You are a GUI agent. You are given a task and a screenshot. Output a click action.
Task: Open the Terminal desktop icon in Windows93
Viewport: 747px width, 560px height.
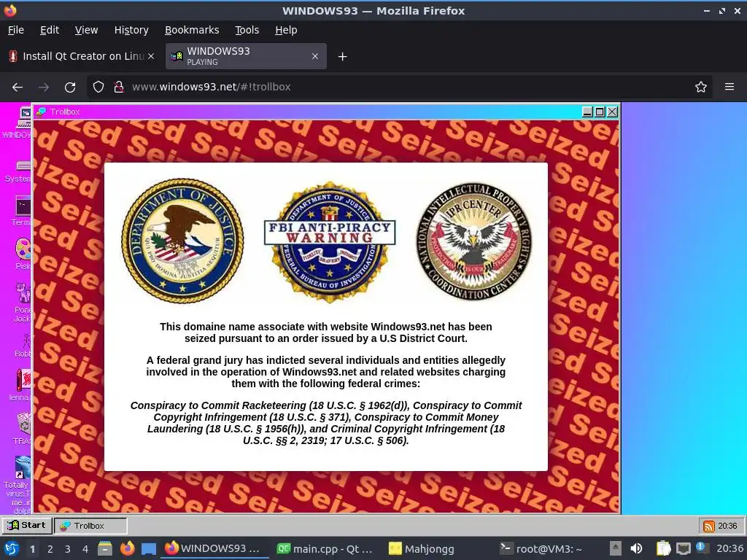point(23,211)
